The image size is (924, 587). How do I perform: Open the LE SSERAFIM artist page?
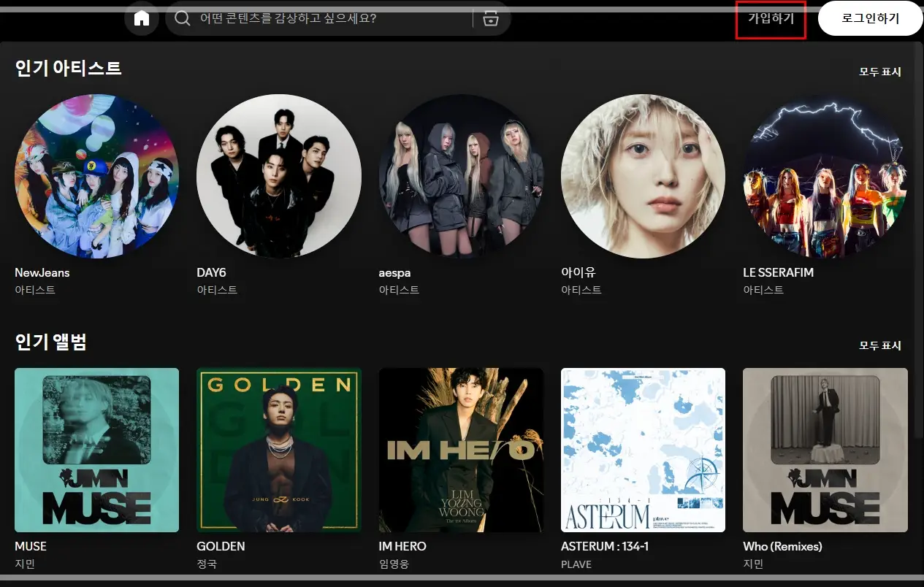pyautogui.click(x=825, y=177)
